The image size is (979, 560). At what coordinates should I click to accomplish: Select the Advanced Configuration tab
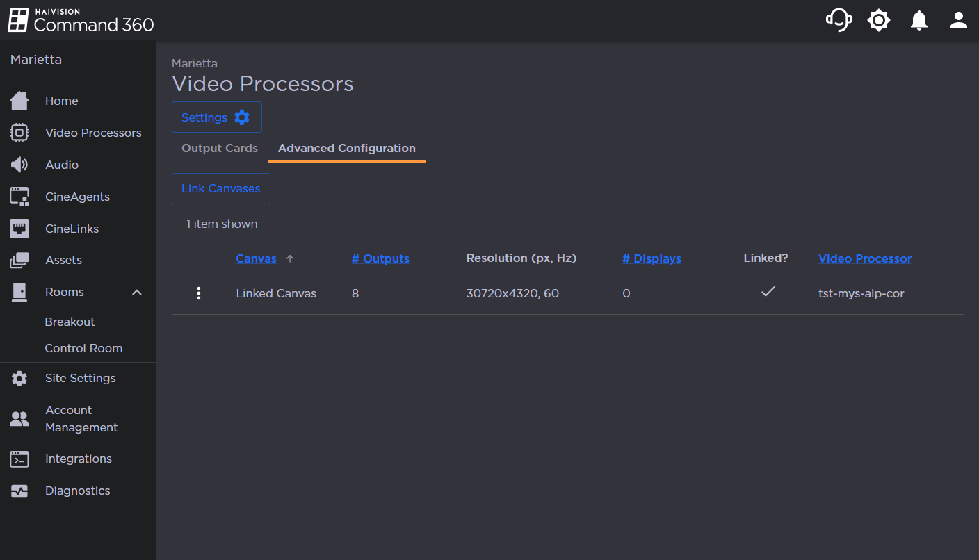pos(346,148)
